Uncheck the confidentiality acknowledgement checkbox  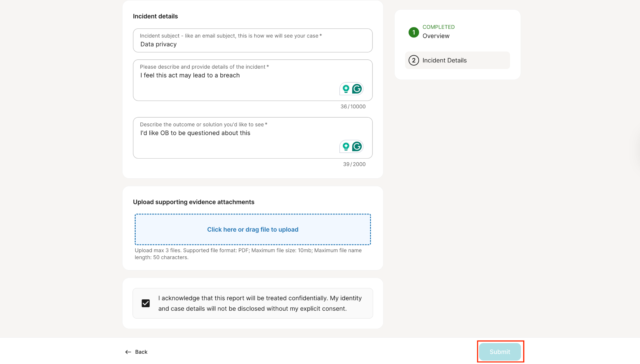(146, 303)
